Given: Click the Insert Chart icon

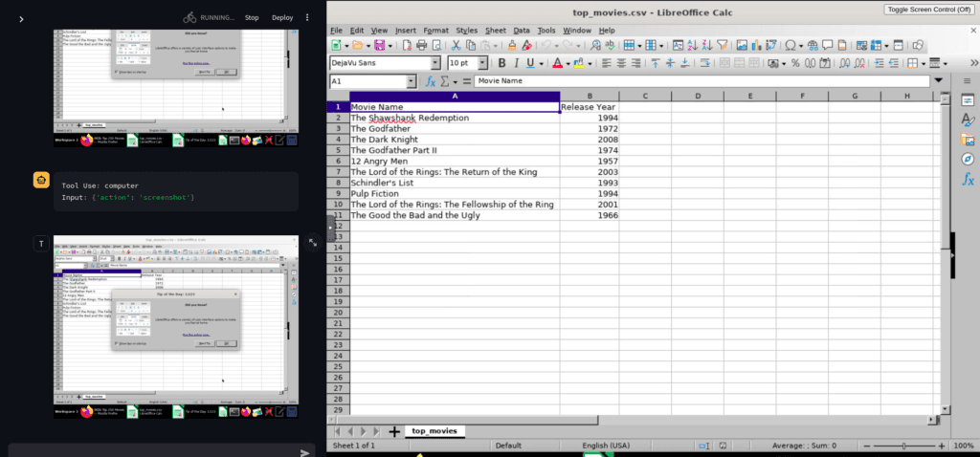Looking at the screenshot, I should [x=756, y=45].
